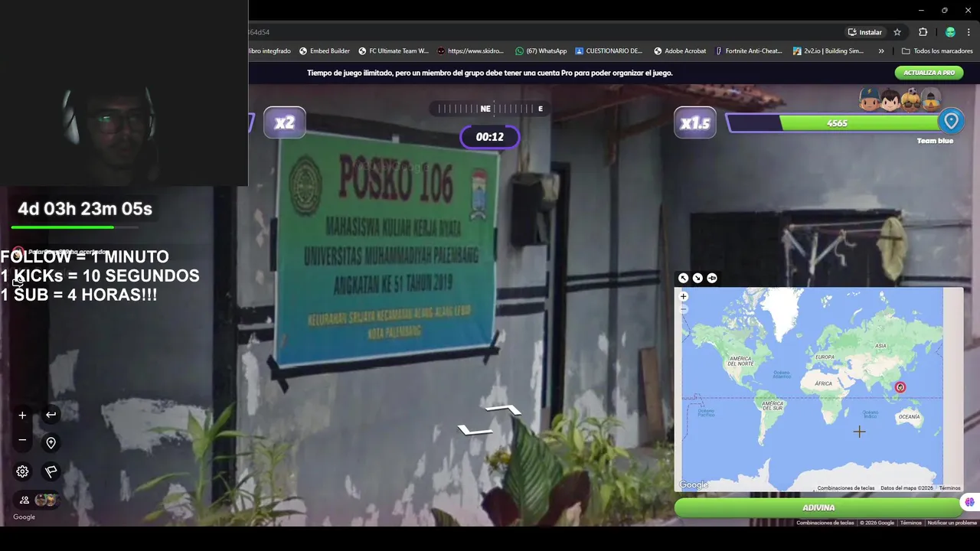Open 2v2.io | Building Sim... bookmark

pyautogui.click(x=828, y=51)
